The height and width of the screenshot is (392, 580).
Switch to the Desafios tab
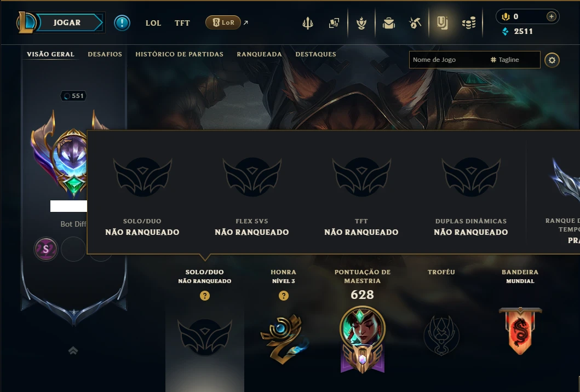coord(105,54)
